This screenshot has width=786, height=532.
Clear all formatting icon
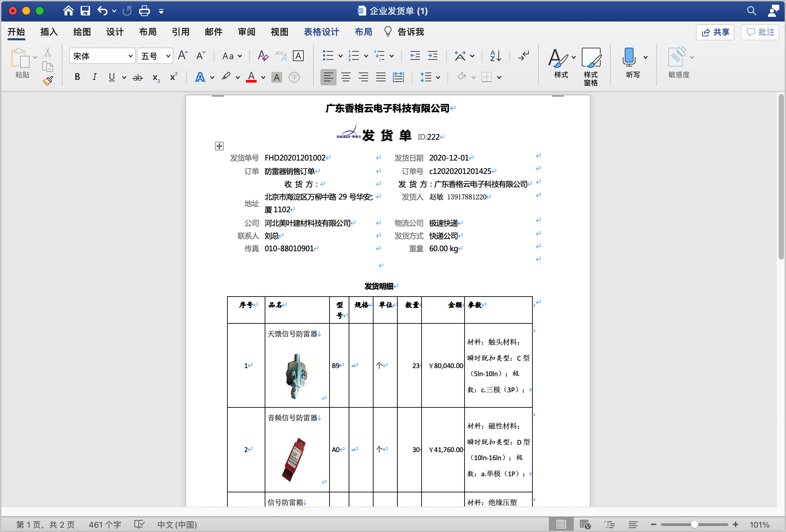(263, 55)
